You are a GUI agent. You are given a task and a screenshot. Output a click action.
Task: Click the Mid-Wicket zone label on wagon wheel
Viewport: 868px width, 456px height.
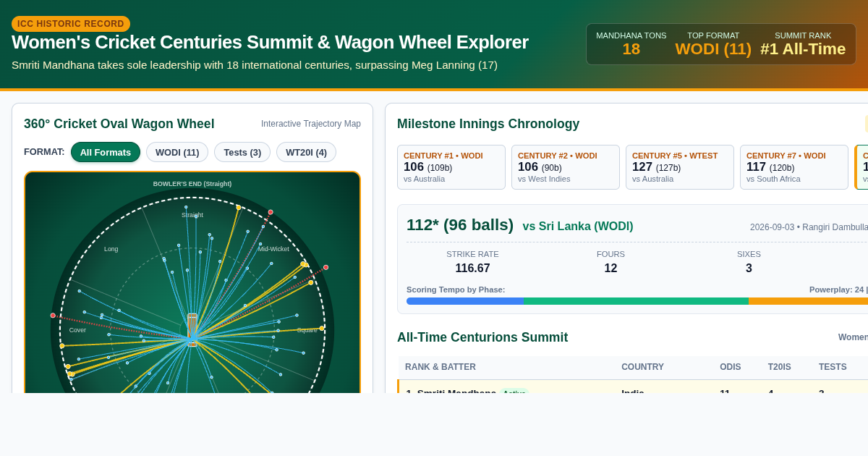[273, 249]
